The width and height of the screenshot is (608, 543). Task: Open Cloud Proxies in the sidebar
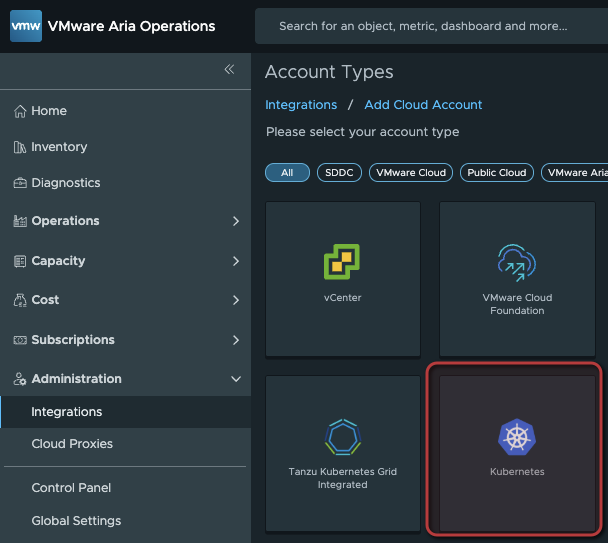[x=72, y=444]
